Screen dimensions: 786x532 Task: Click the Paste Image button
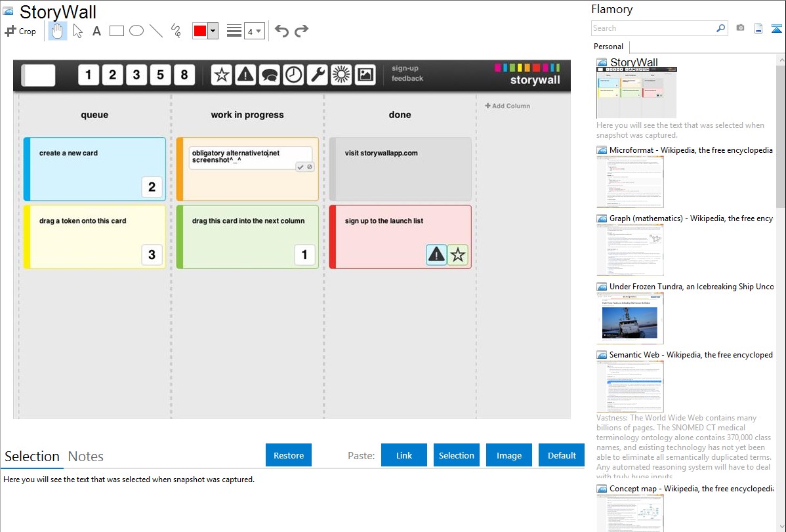[508, 455]
